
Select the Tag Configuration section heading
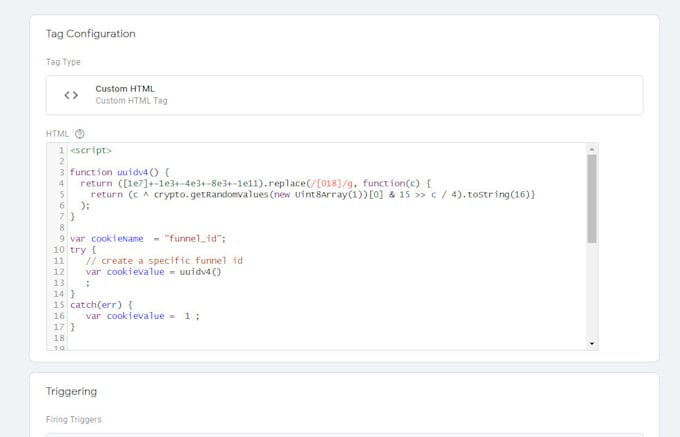91,34
